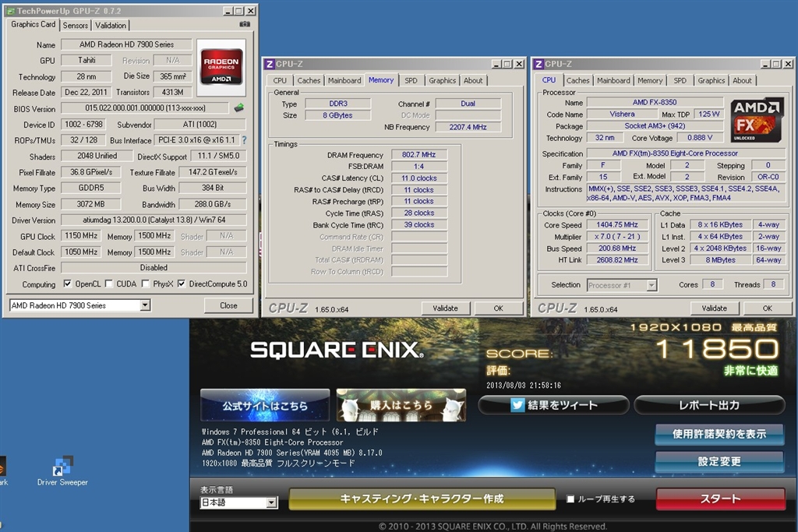This screenshot has height=532, width=798.
Task: Click the Twitter bird icon on tweet button
Action: 517,405
